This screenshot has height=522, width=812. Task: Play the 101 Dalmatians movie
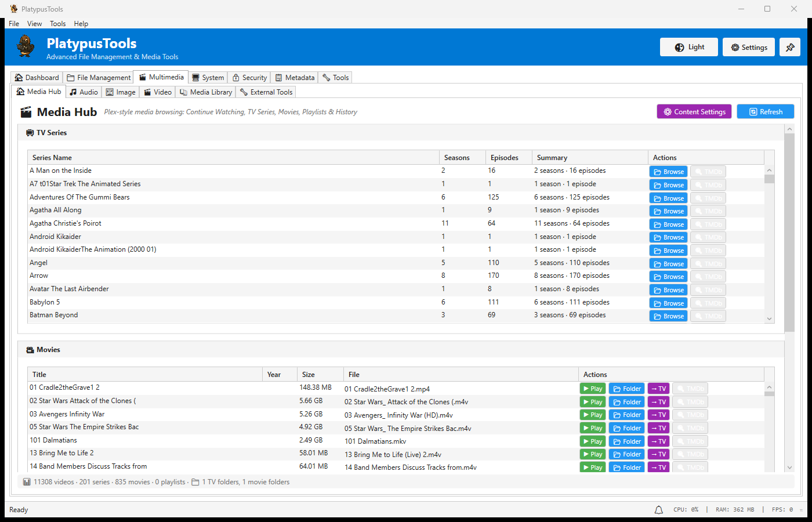(592, 441)
